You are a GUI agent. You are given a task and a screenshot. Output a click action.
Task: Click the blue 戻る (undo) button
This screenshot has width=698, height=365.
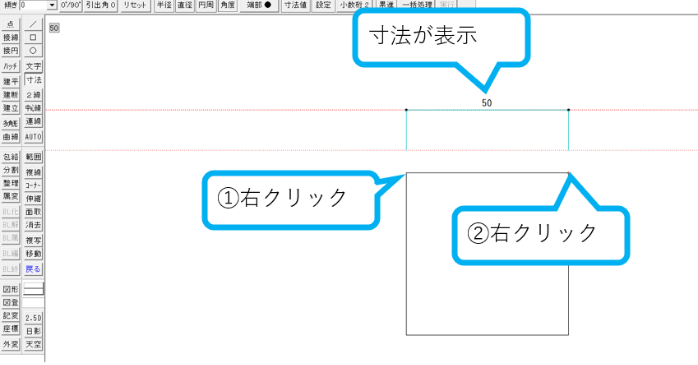click(33, 269)
